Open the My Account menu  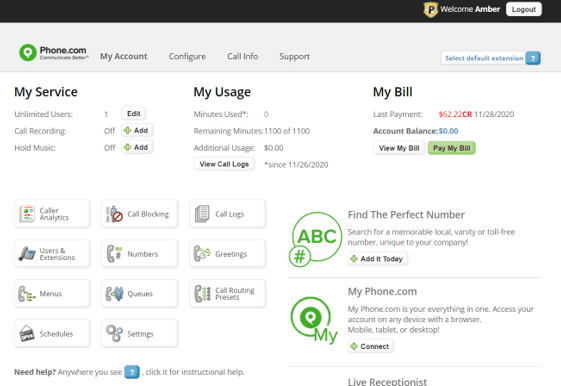coord(123,56)
